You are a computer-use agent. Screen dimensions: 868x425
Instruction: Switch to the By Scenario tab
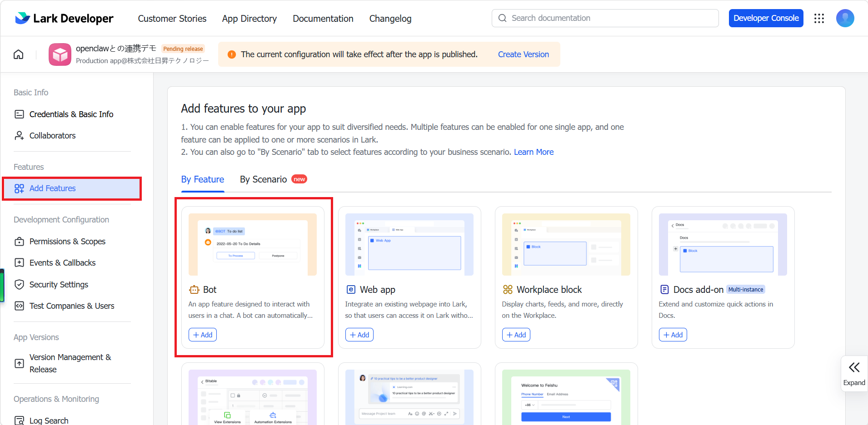click(264, 179)
